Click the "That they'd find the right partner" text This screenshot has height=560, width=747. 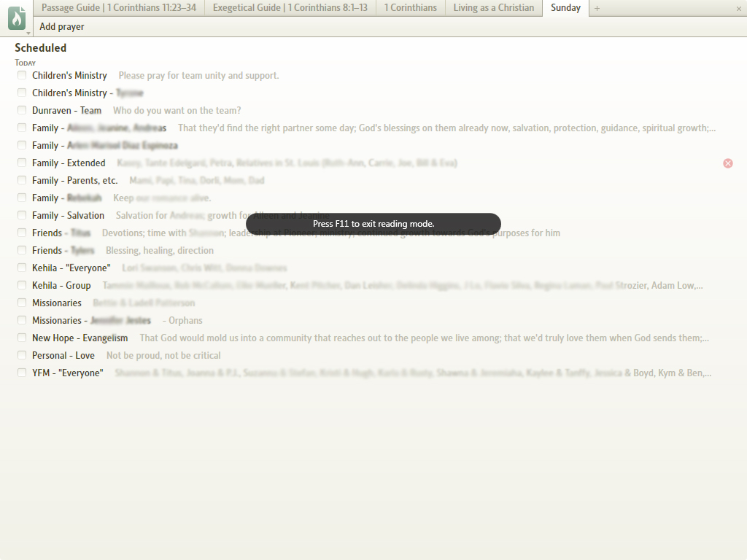(447, 128)
